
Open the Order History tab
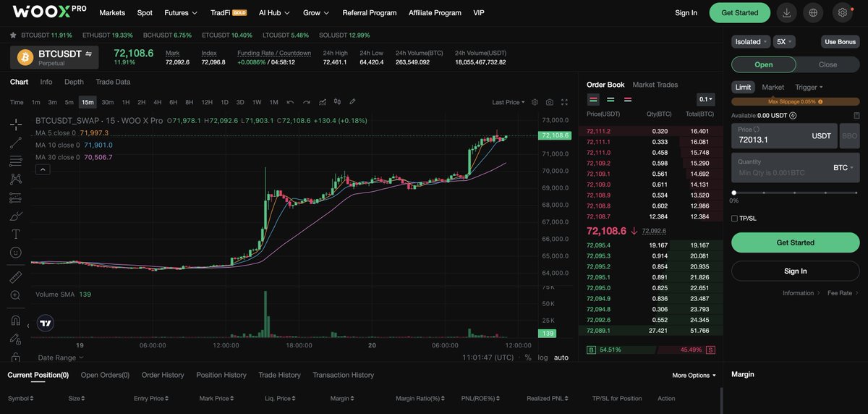[163, 375]
